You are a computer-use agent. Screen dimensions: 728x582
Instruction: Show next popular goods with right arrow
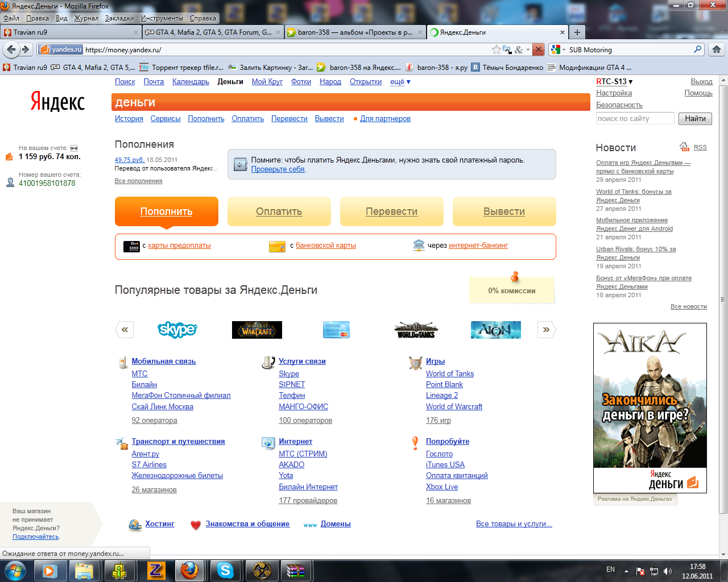click(x=546, y=330)
